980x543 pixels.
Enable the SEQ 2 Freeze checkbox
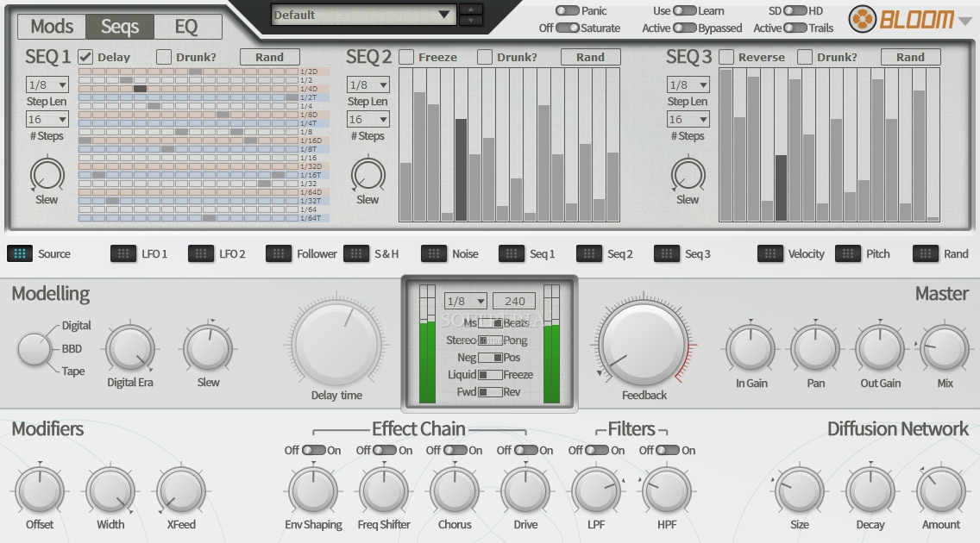click(406, 57)
